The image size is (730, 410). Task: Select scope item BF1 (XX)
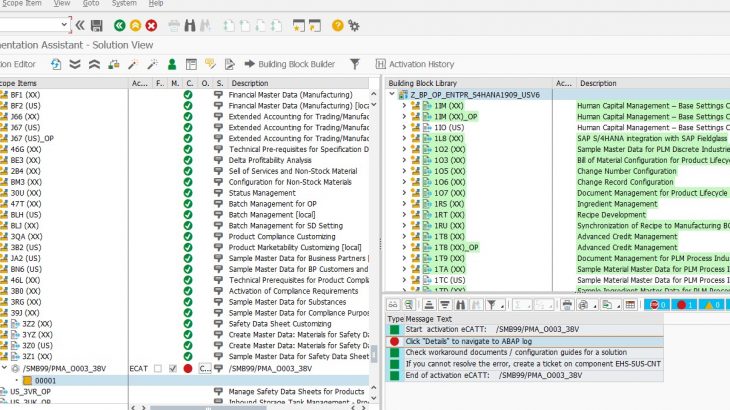(x=25, y=95)
